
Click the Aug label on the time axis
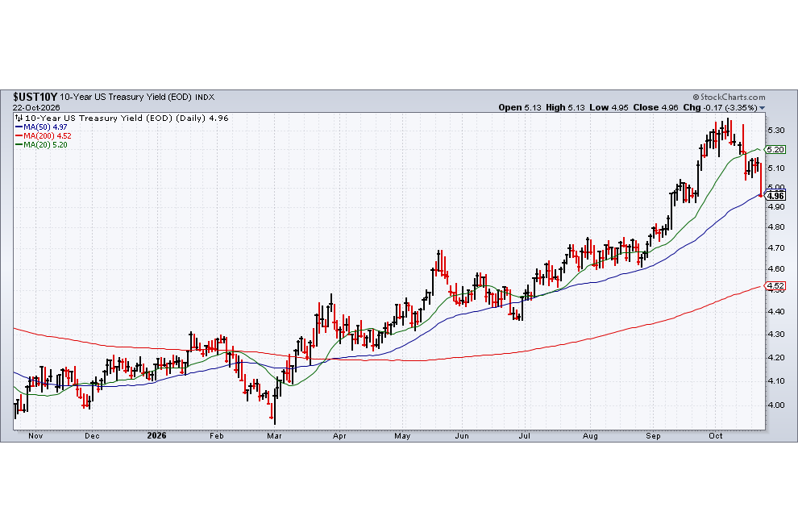click(590, 436)
